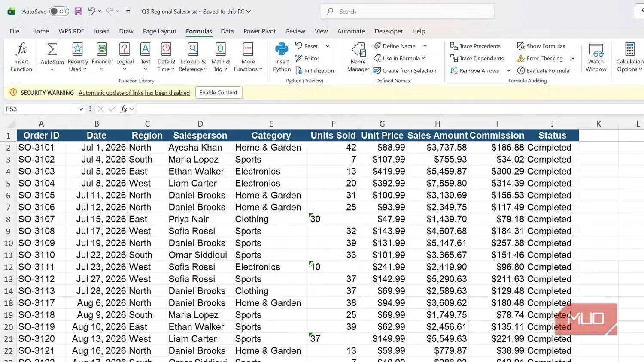Viewport: 644px width, 362px height.
Task: Click the Search box
Action: [407, 12]
